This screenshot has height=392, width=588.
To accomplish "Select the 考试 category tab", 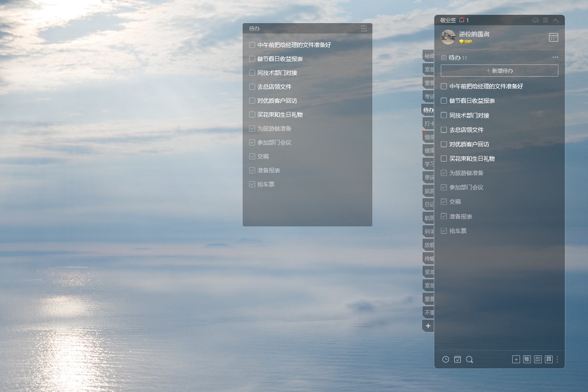I will coord(429,96).
